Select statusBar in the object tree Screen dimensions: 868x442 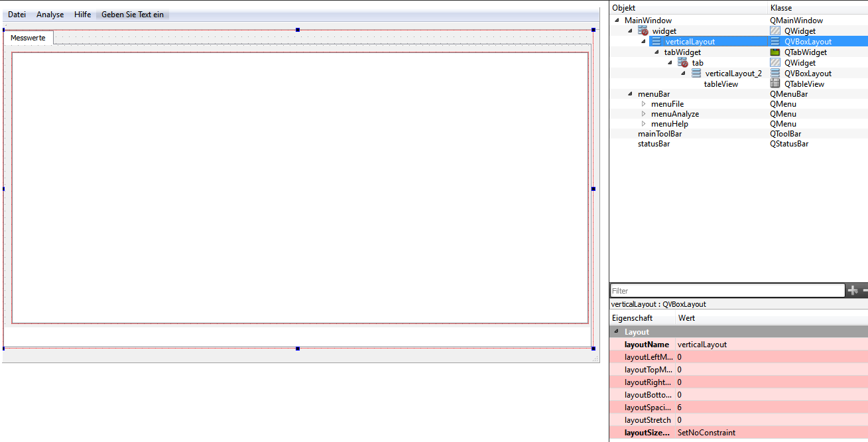tap(653, 144)
